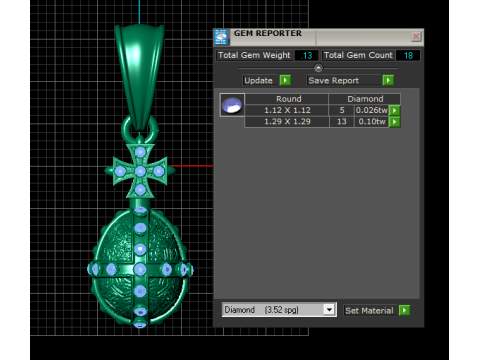480x360 pixels.
Task: Click the Round column header
Action: click(287, 99)
